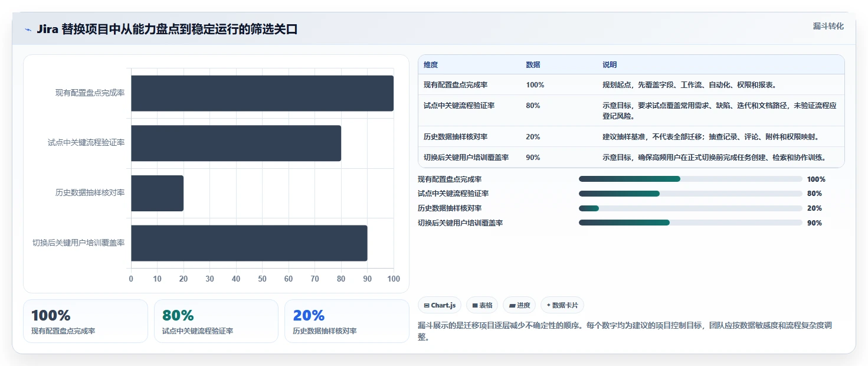Click the 切换后关键用户培训覆盖率 progress bar
868x366 pixels.
pyautogui.click(x=690, y=223)
